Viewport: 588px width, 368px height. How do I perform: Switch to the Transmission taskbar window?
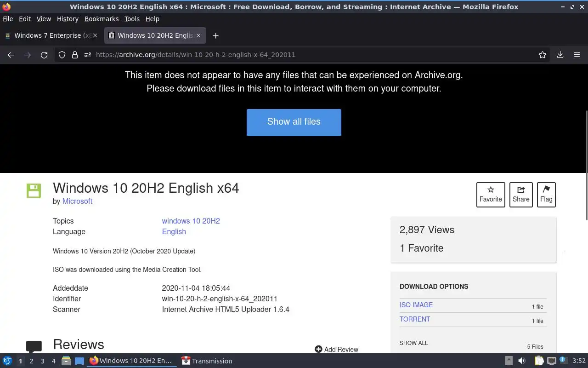point(207,361)
